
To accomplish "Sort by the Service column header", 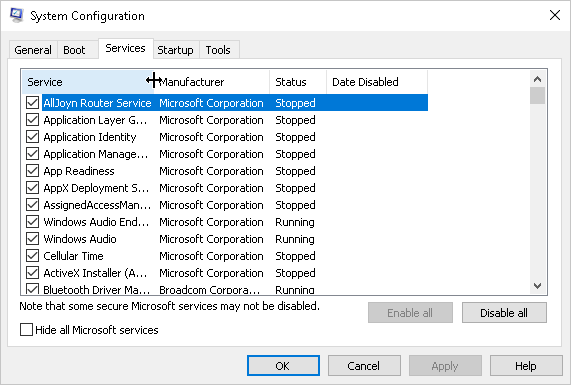I will tap(87, 82).
